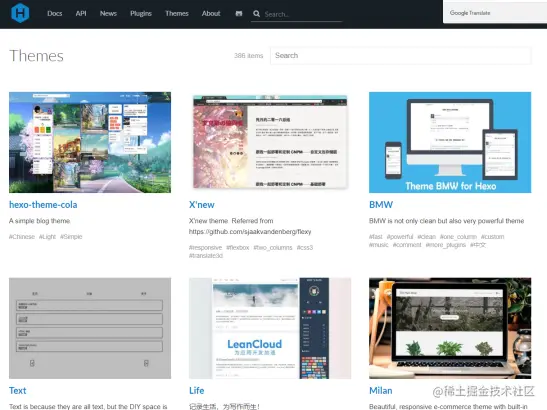Open the Plugins navigation item
Image resolution: width=547 pixels, height=410 pixels.
141,13
